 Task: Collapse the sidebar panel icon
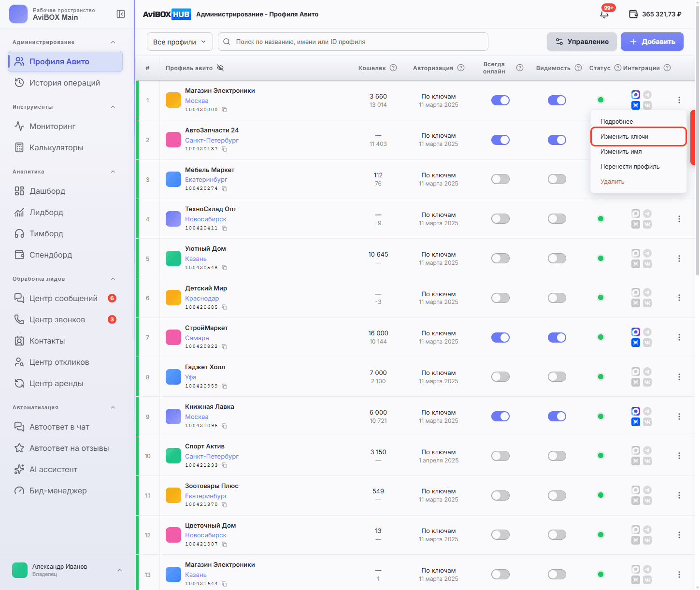(x=121, y=14)
